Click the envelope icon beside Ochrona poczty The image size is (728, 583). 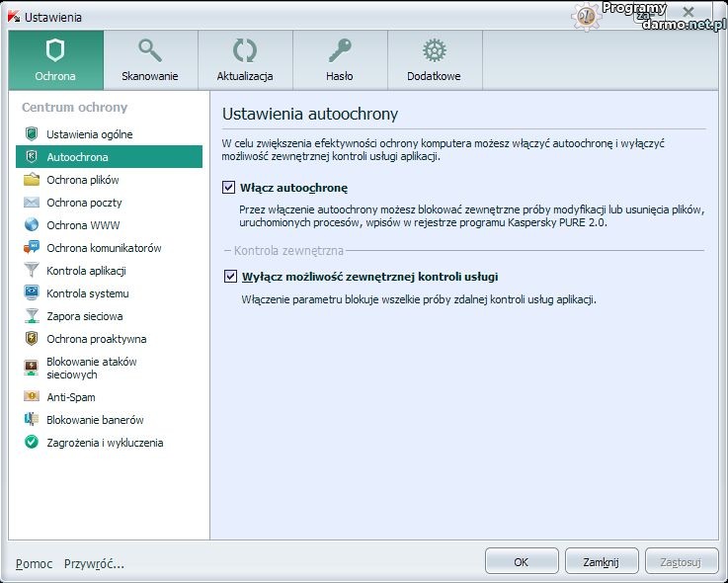(x=31, y=203)
